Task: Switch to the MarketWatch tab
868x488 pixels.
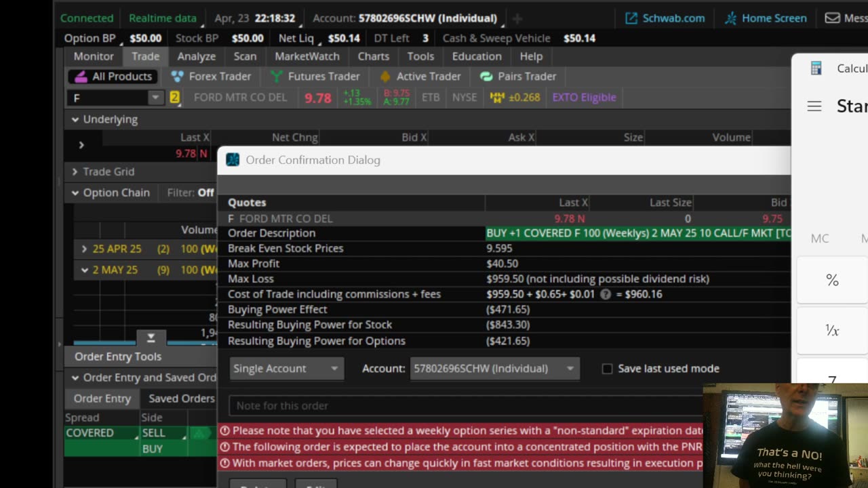Action: tap(307, 56)
